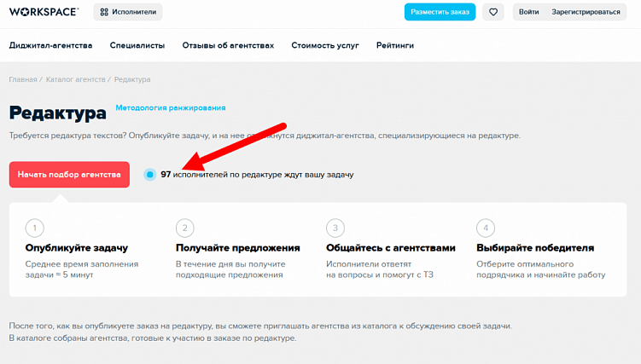This screenshot has width=641, height=364.
Task: Click the Workspace logo
Action: point(44,12)
